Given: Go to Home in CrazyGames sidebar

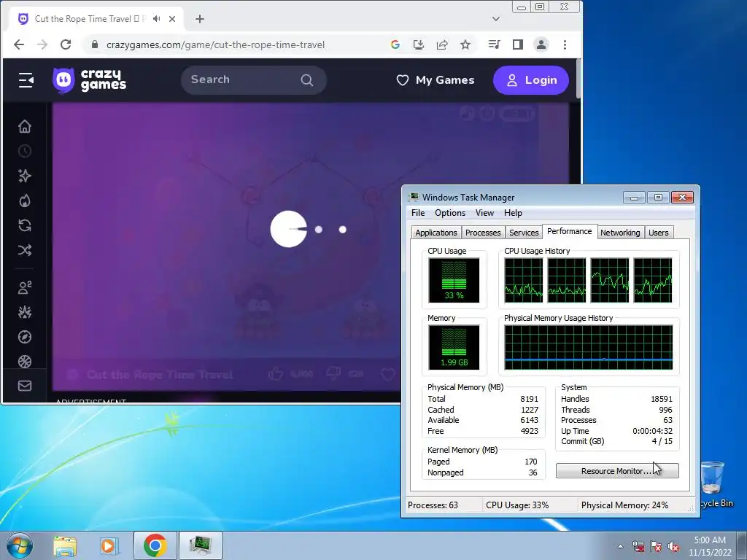Looking at the screenshot, I should pos(25,127).
